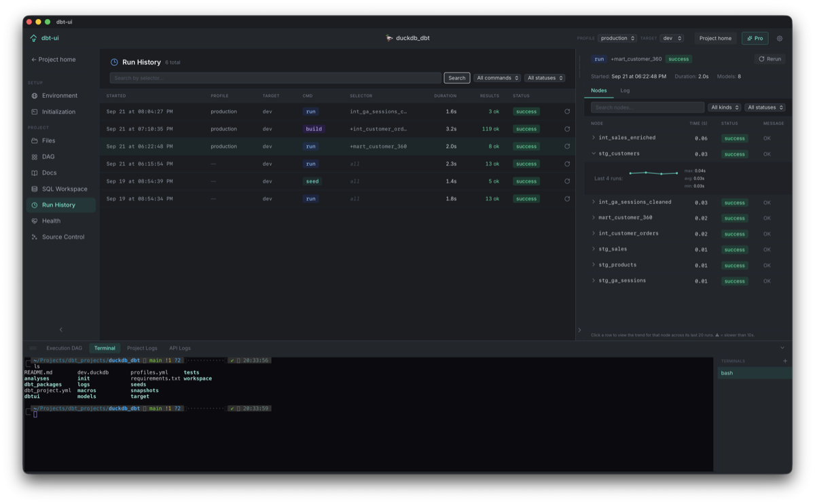Screen dimensions: 815x504
Task: Sort by the DURATION column header
Action: pos(446,96)
